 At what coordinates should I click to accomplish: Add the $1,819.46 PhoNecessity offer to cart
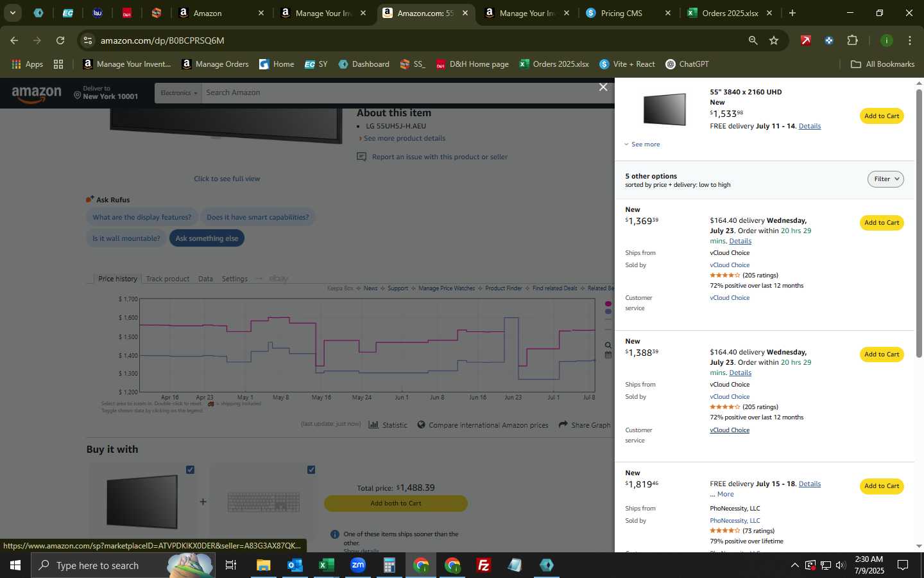click(x=882, y=486)
